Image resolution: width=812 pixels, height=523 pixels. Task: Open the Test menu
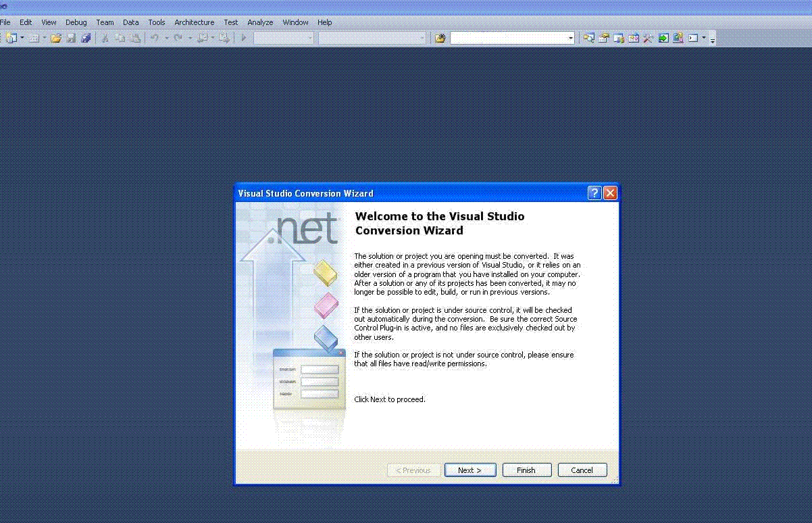pos(231,22)
